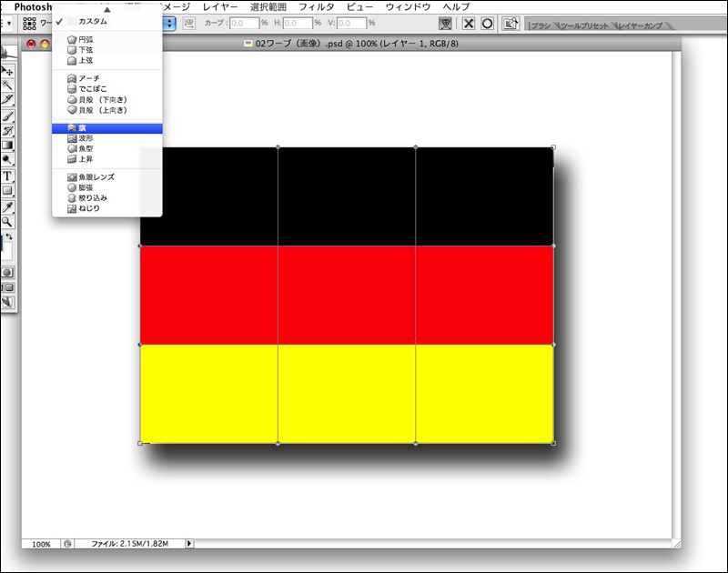Open the warp style dropdown arrows

tap(169, 25)
